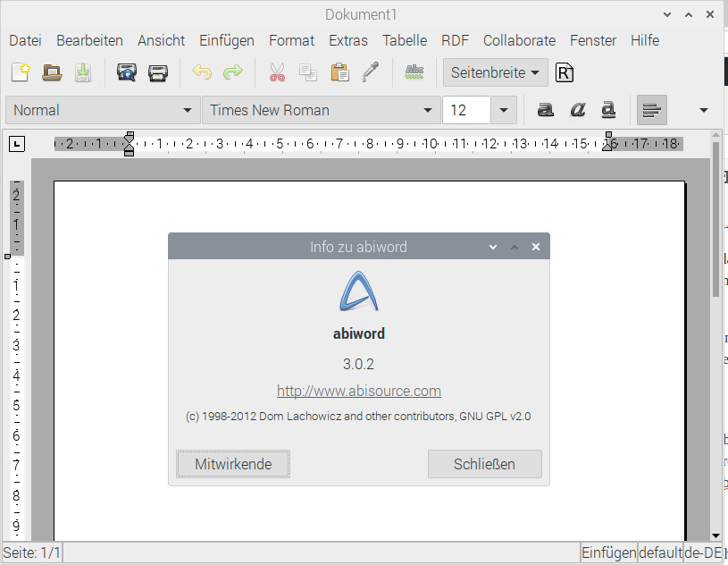Click the top margin marker on vertical ruler

(7, 257)
